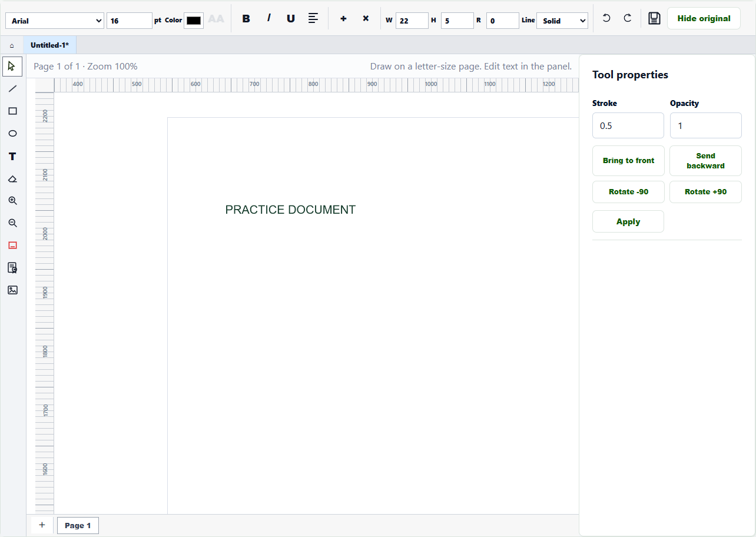Screen dimensions: 756x537
Task: Choose the insert image tool
Action: click(x=12, y=290)
